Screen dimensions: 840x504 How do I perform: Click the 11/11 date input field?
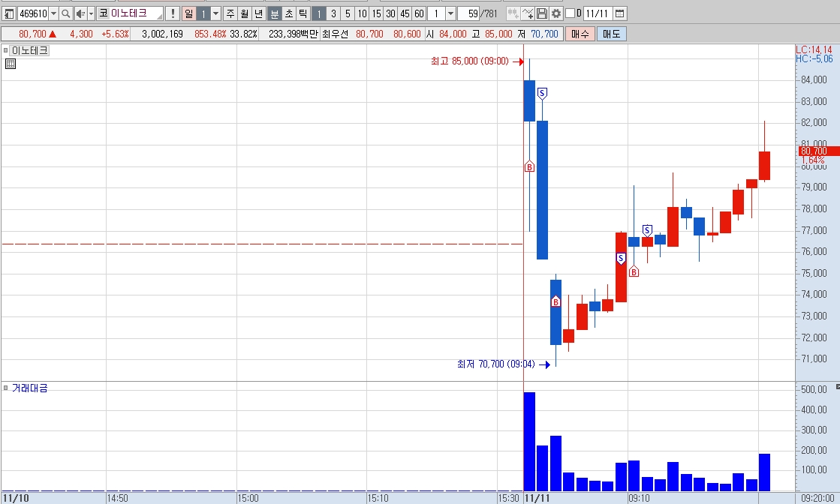[598, 13]
